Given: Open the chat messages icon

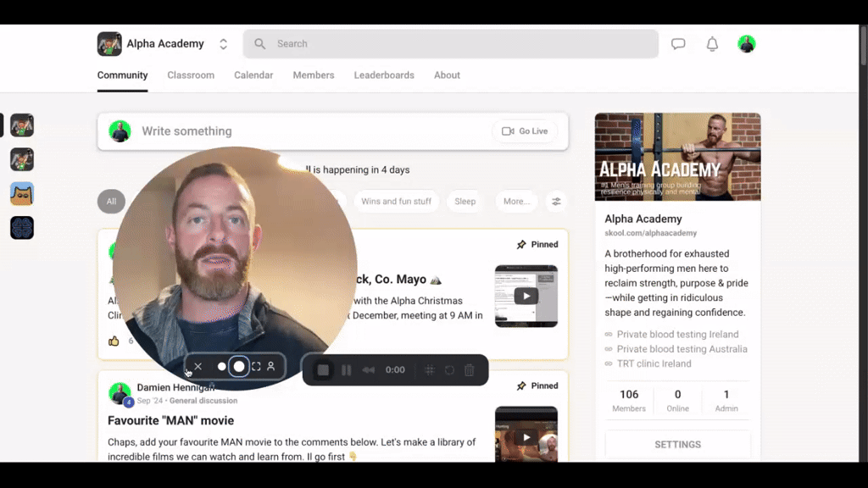Looking at the screenshot, I should [678, 43].
